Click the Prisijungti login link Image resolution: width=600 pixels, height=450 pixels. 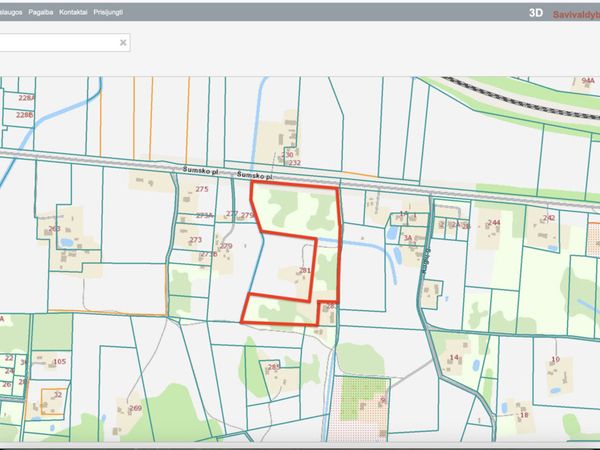click(x=109, y=14)
